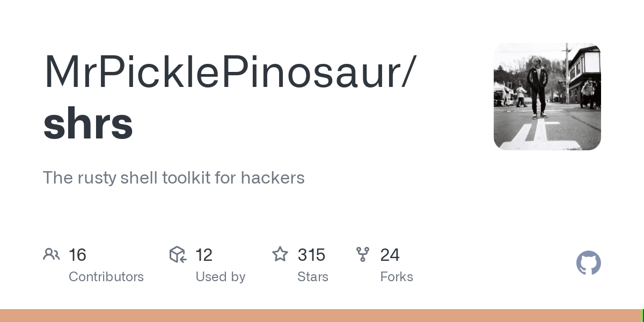Screen dimensions: 644x322
Task: Click the contributor count 16
Action: point(77,255)
